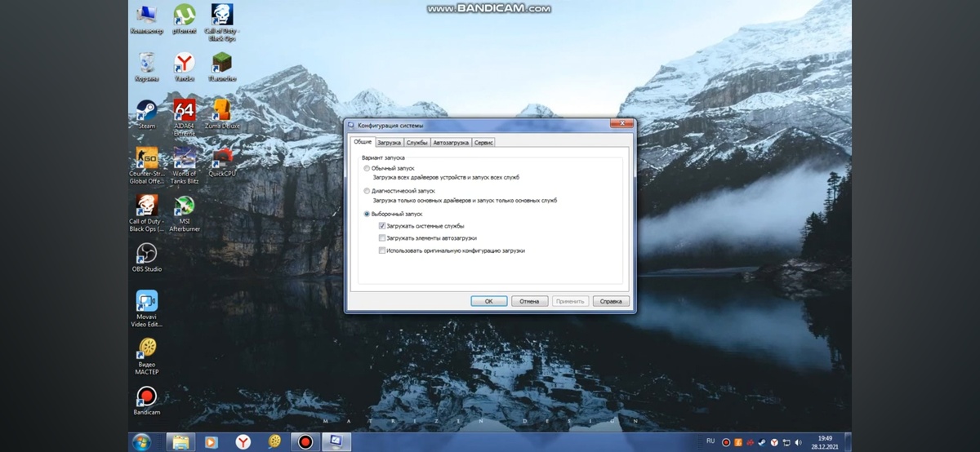This screenshot has height=452, width=980.
Task: Select the MSI Afterburner desktop shortcut
Action: coord(185,214)
